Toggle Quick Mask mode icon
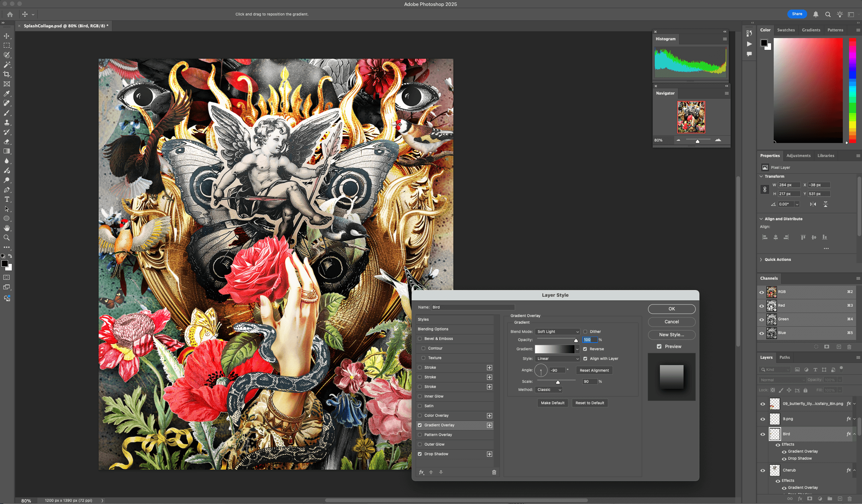The height and width of the screenshot is (504, 862). click(x=7, y=277)
